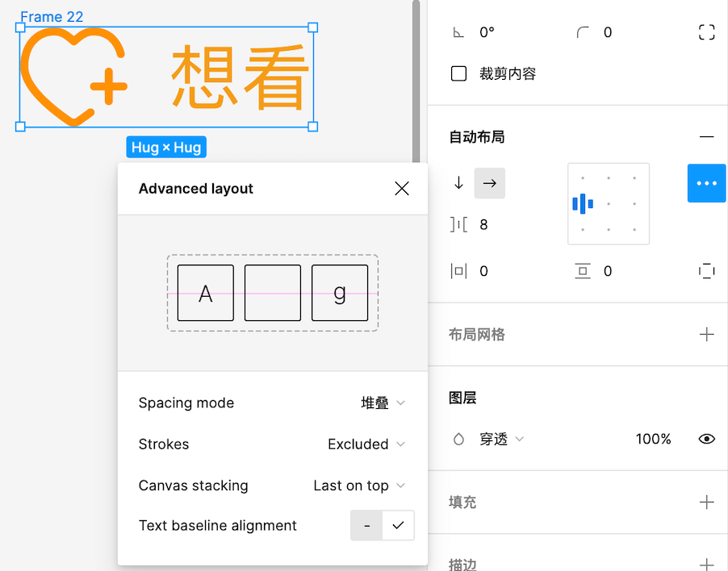The width and height of the screenshot is (728, 571).
Task: Add a stroke with plus icon
Action: pos(706,564)
